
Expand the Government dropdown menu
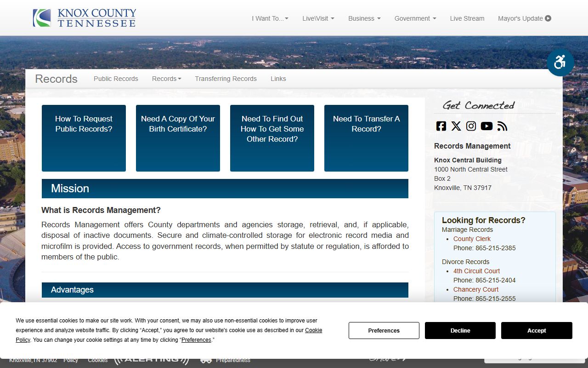point(415,18)
